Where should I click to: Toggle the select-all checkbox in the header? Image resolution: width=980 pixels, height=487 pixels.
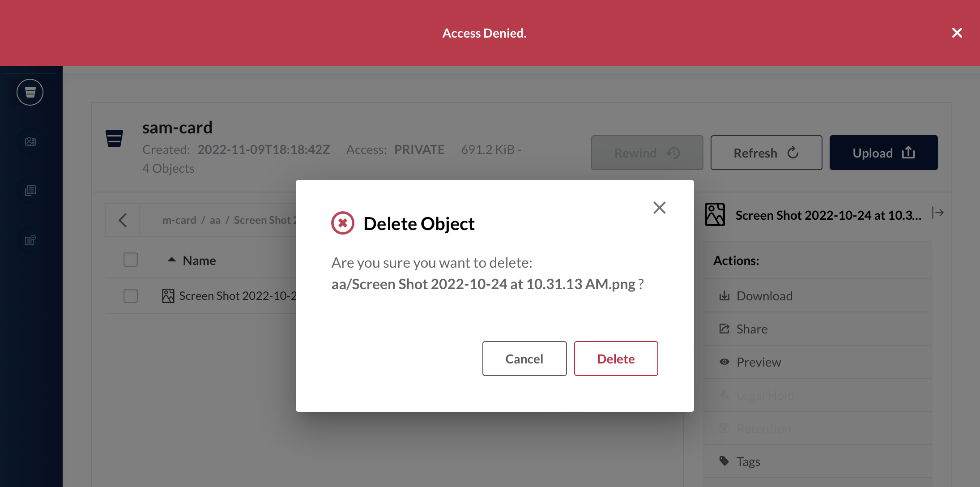click(x=130, y=260)
